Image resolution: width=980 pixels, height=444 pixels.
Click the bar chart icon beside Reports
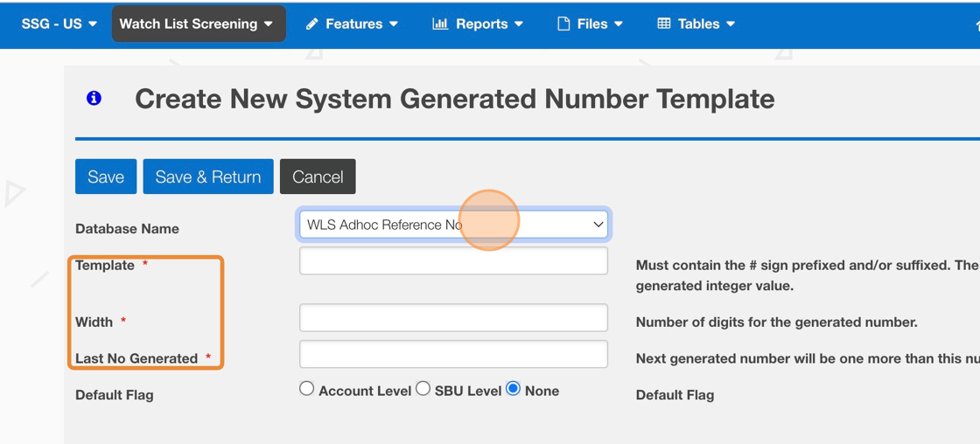tap(440, 24)
